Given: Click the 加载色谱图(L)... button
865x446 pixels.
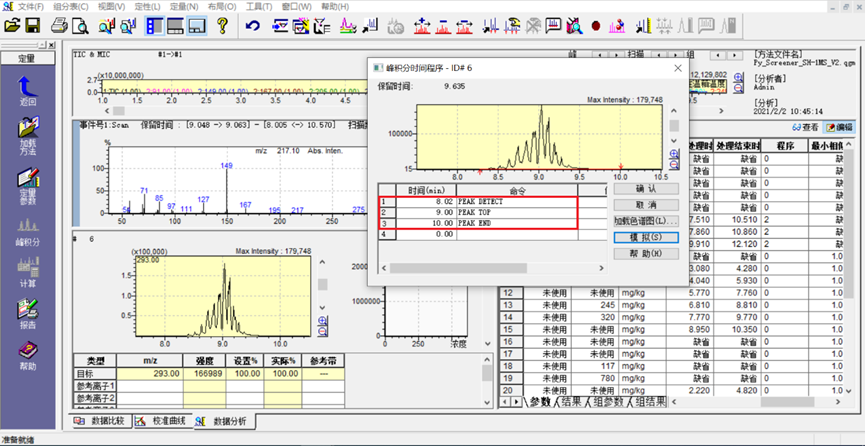Looking at the screenshot, I should 646,220.
